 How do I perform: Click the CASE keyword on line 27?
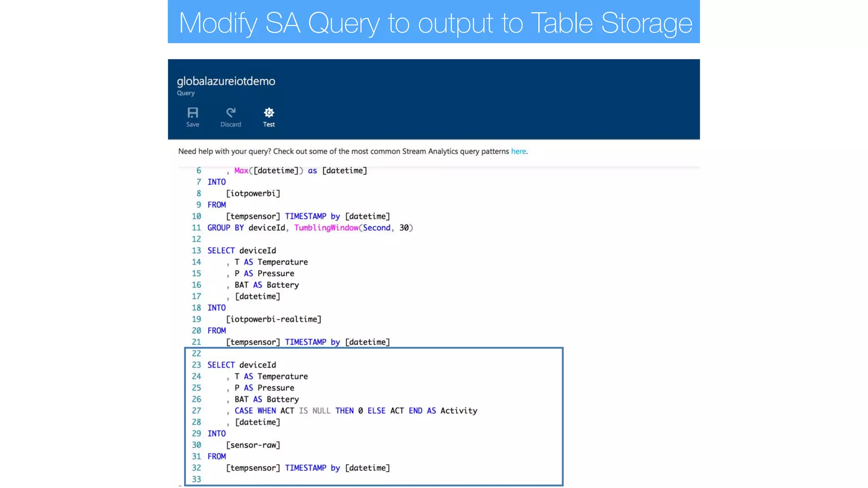(244, 411)
